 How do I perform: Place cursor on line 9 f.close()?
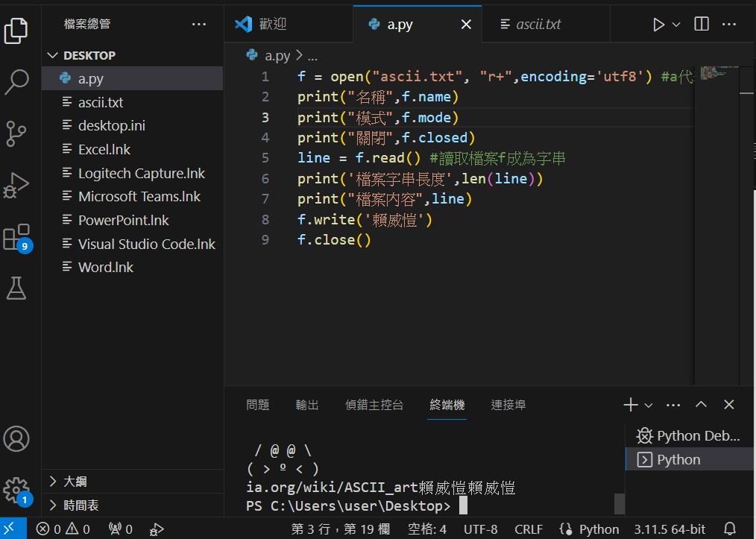334,239
